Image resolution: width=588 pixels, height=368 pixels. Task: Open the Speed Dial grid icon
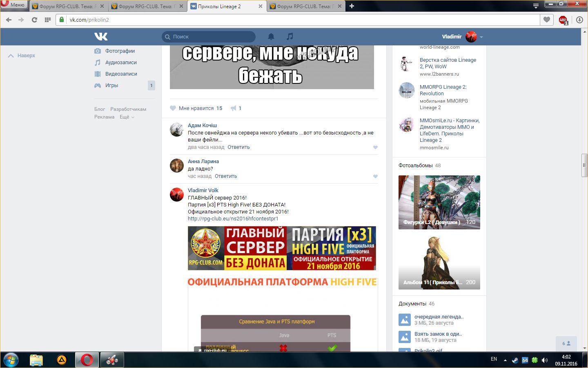click(x=47, y=20)
